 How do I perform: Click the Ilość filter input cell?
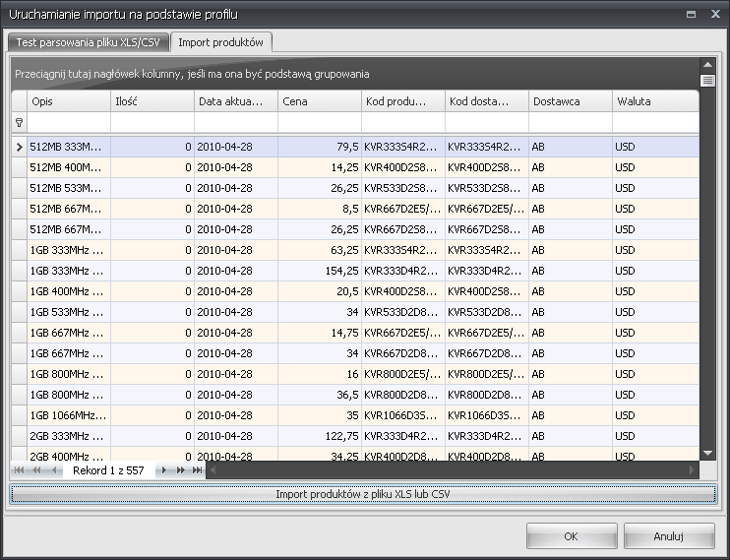click(152, 122)
